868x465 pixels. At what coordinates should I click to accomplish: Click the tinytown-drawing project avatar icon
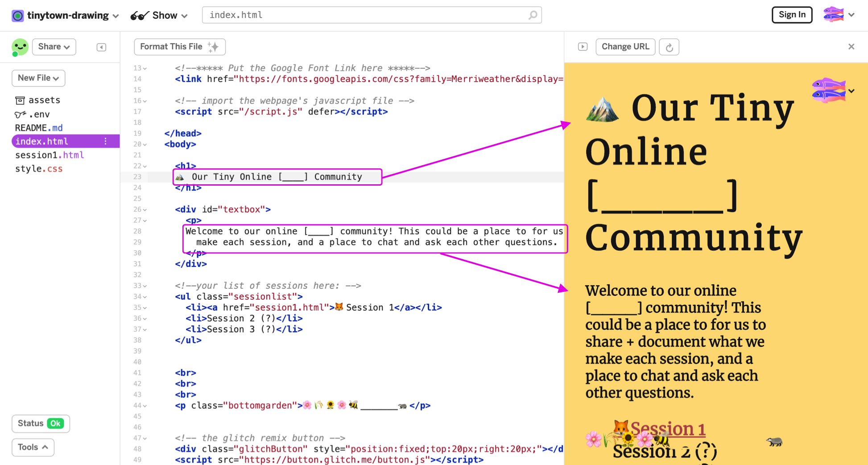point(17,16)
